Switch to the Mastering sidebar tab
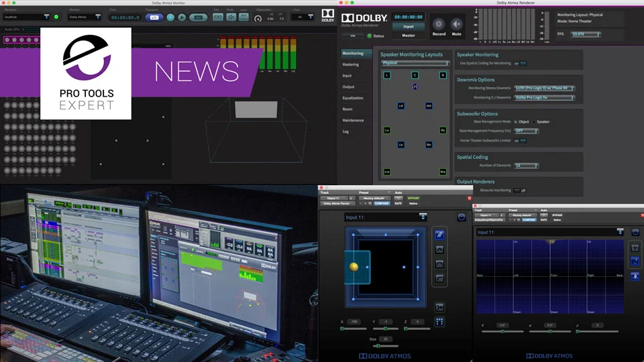The image size is (644, 362). 351,64
